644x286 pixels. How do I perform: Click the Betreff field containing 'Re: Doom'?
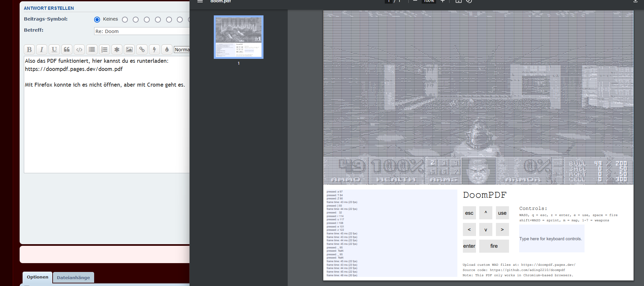142,31
